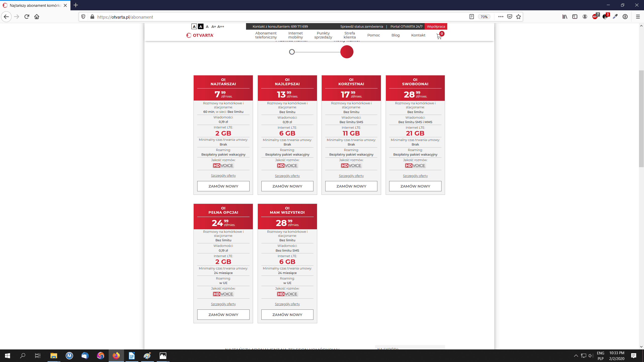The image size is (644, 362).
Task: Open a new browser tab with plus
Action: pyautogui.click(x=76, y=5)
